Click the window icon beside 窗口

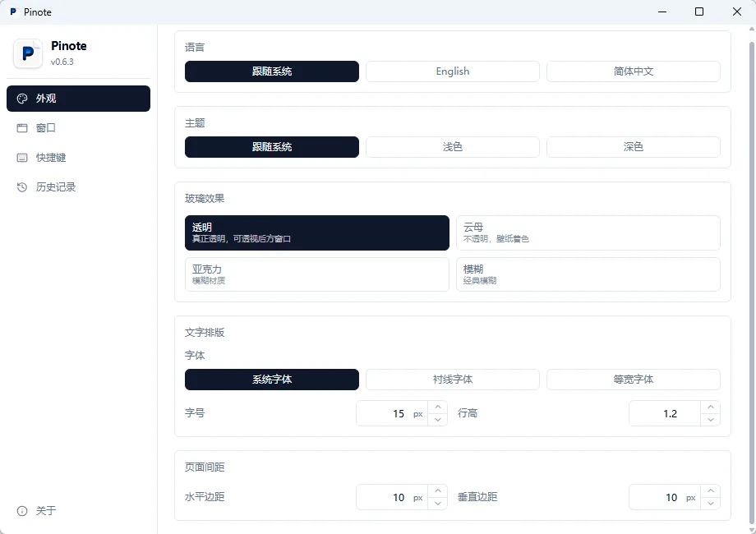22,128
